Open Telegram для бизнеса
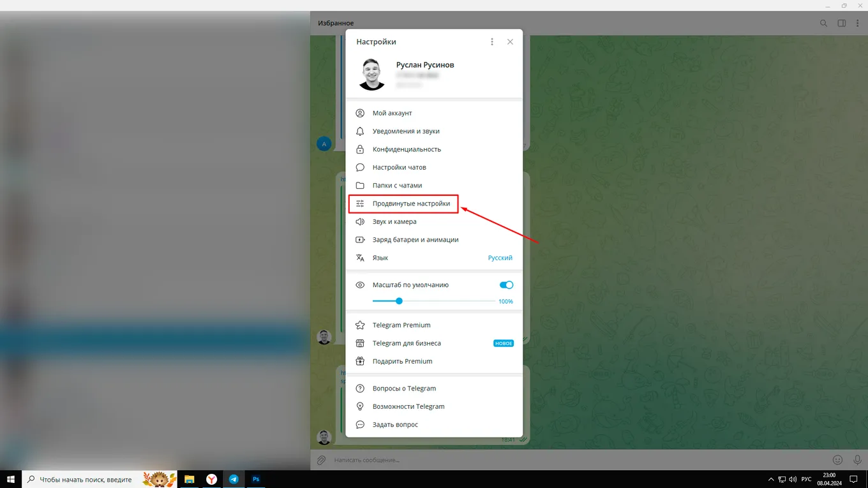Viewport: 868px width, 488px height. coord(434,343)
